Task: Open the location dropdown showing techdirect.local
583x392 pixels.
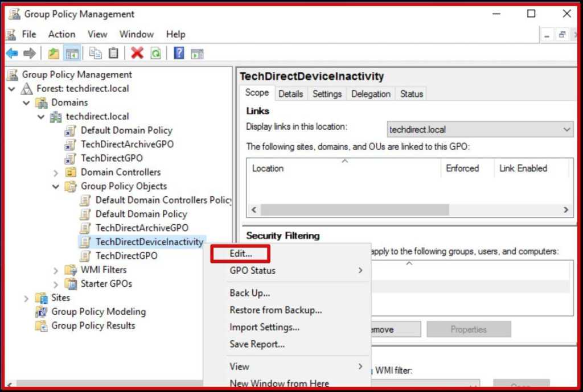Action: [480, 130]
